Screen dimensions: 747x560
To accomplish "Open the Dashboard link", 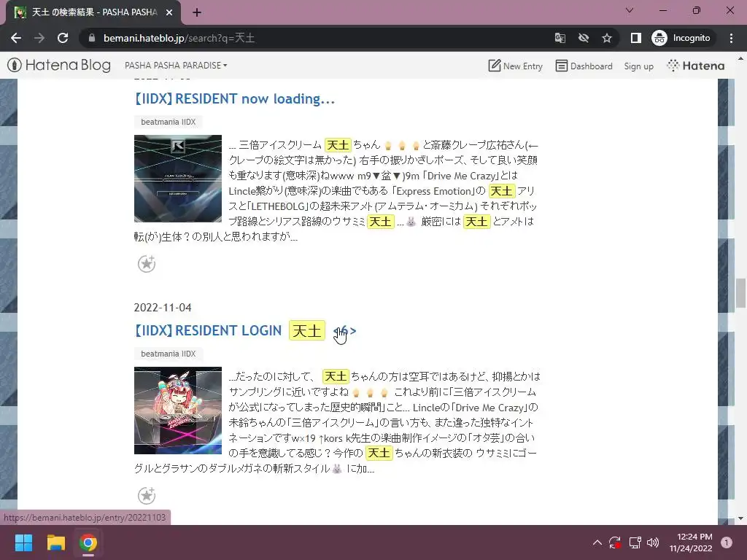I will point(584,66).
